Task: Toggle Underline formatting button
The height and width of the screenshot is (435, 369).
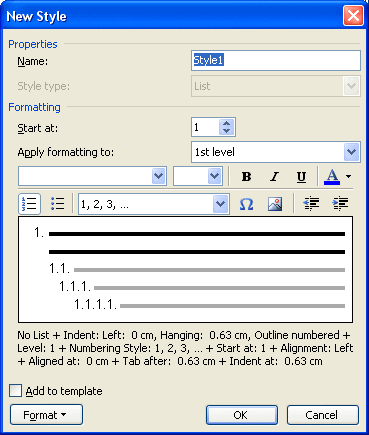Action: tap(301, 176)
